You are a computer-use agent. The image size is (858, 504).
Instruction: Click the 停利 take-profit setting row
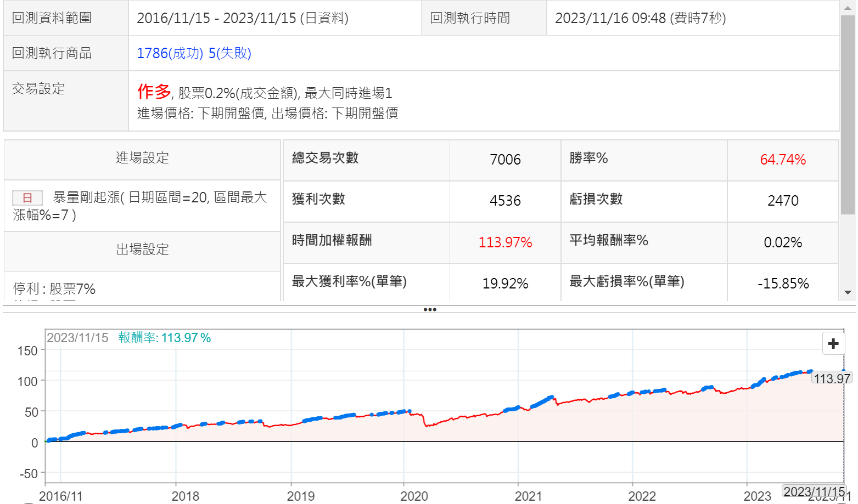(x=55, y=288)
